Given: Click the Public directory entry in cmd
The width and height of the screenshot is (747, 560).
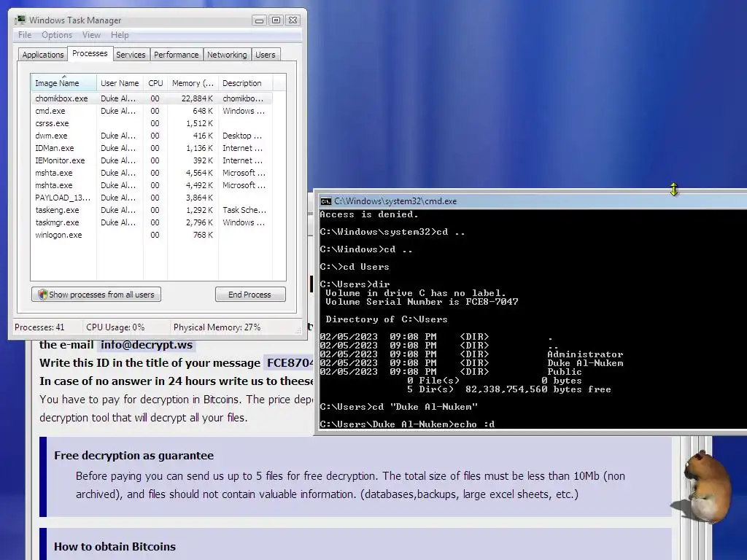Looking at the screenshot, I should [x=565, y=372].
